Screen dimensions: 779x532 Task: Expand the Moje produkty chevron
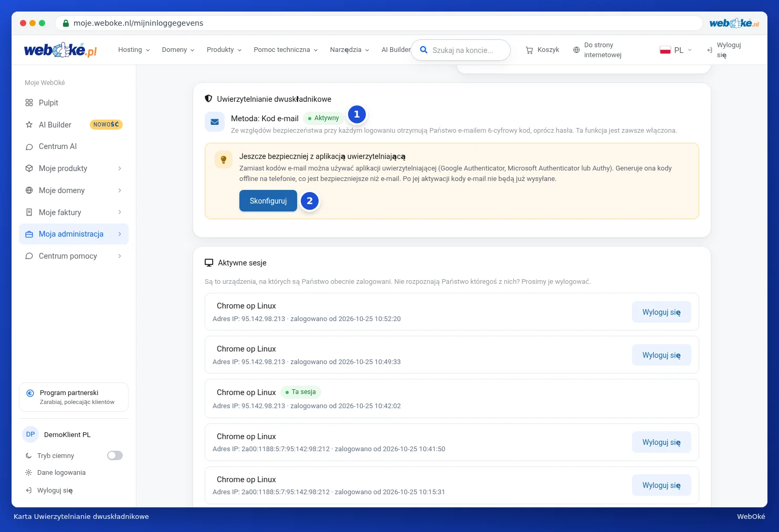120,168
